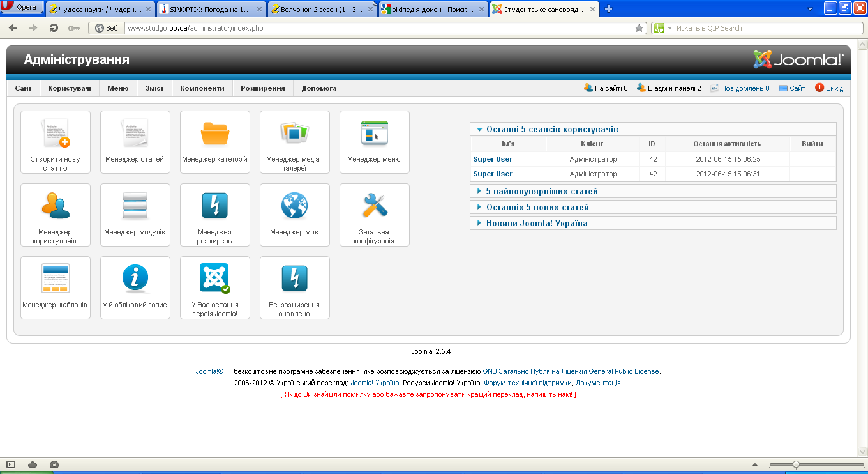This screenshot has width=868, height=474.
Task: Expand Новини Joomla! Україна panel
Action: (653, 223)
